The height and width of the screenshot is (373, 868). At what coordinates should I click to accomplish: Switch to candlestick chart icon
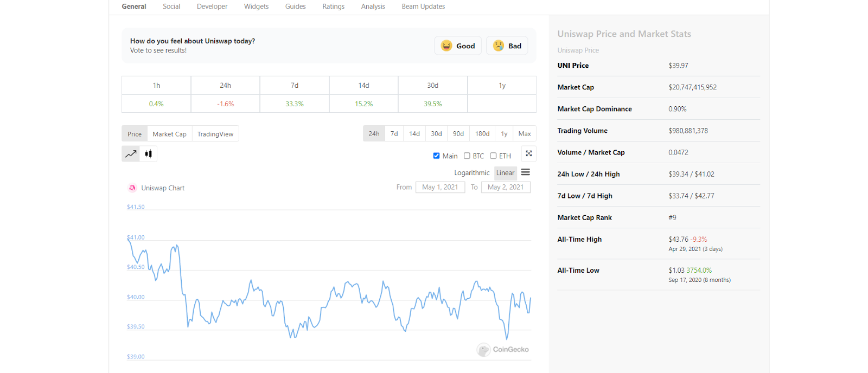149,154
